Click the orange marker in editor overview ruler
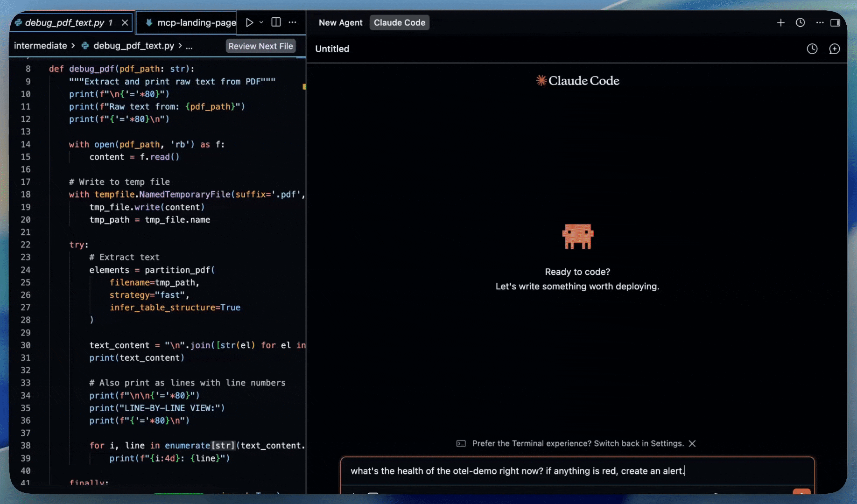Image resolution: width=857 pixels, height=504 pixels. point(304,86)
